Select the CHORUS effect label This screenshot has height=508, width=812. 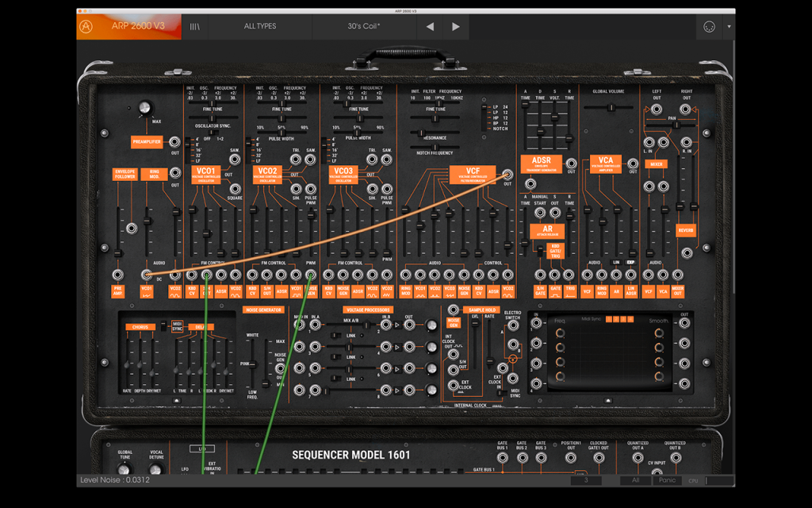(x=140, y=327)
